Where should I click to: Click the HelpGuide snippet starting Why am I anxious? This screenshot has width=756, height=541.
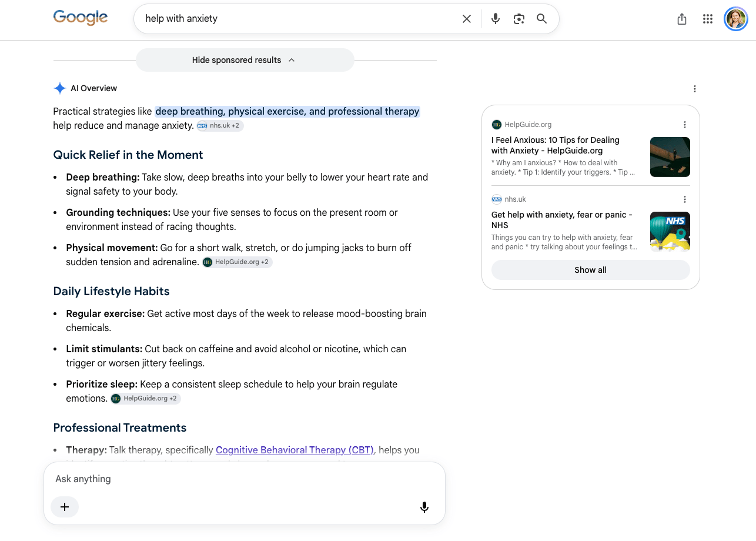[563, 168]
